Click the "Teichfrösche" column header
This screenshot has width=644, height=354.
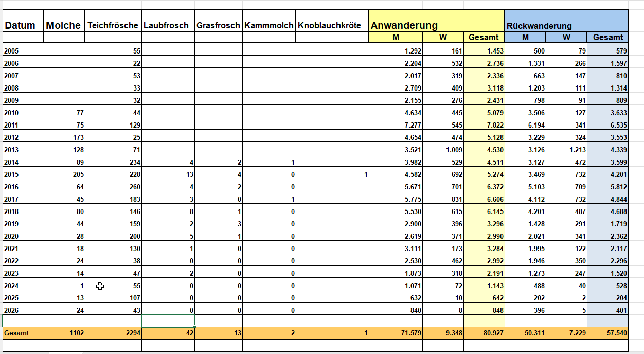pos(113,25)
